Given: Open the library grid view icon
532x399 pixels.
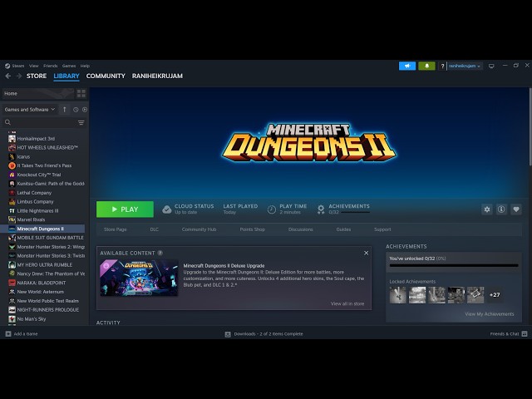Looking at the screenshot, I should click(x=81, y=94).
